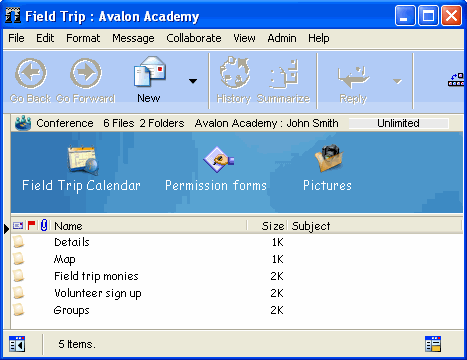
Task: Click the Reply toolbar icon
Action: (353, 76)
